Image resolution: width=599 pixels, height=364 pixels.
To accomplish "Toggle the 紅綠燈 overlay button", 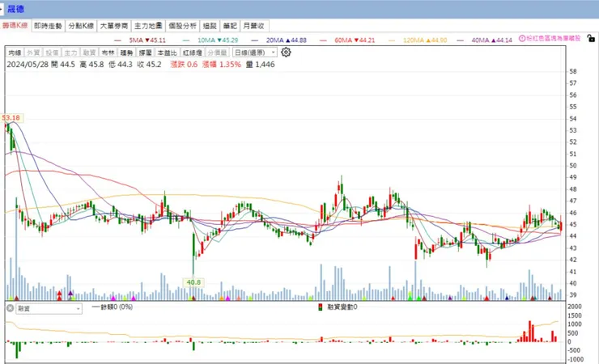I will [x=192, y=53].
